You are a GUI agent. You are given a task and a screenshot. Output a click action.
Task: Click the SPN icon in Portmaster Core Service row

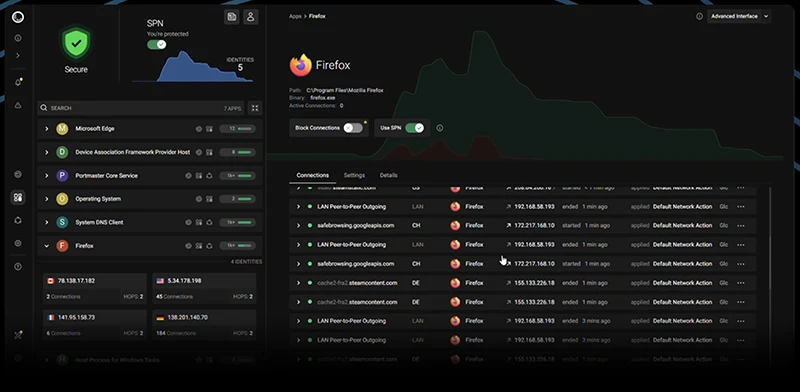click(209, 176)
